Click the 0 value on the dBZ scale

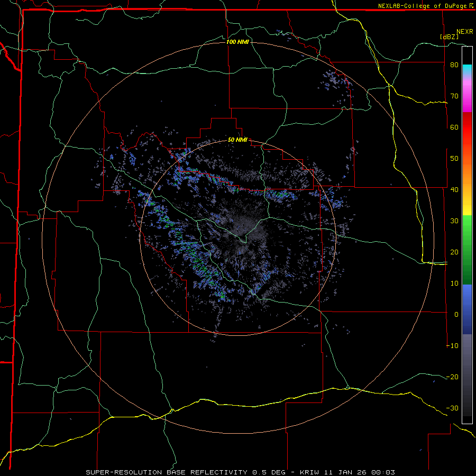click(x=456, y=315)
